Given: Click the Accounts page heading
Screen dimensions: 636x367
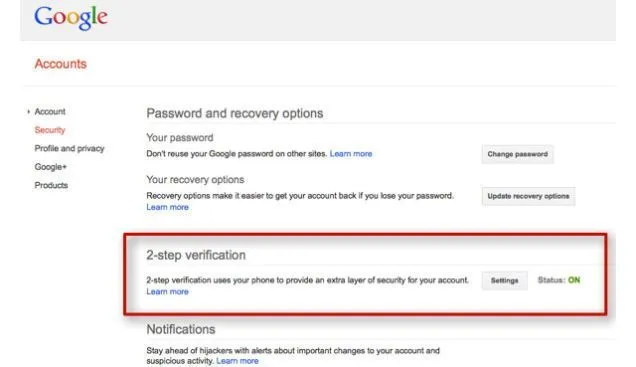Looking at the screenshot, I should click(60, 64).
